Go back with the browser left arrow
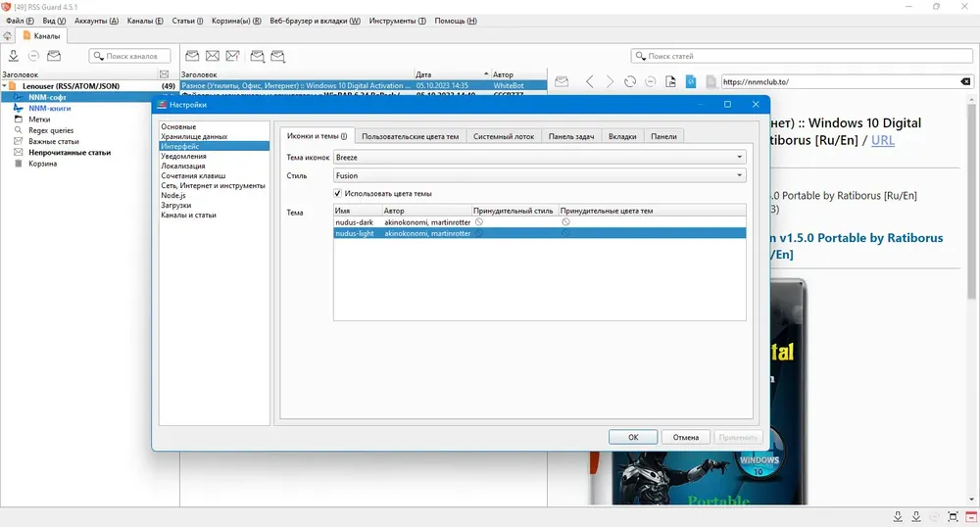Viewport: 980px width, 527px height. tap(589, 82)
